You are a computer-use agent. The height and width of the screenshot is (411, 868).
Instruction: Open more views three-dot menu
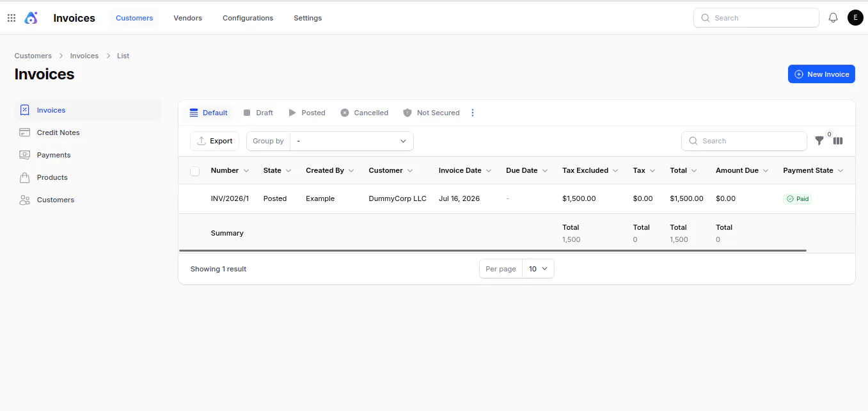(x=473, y=113)
